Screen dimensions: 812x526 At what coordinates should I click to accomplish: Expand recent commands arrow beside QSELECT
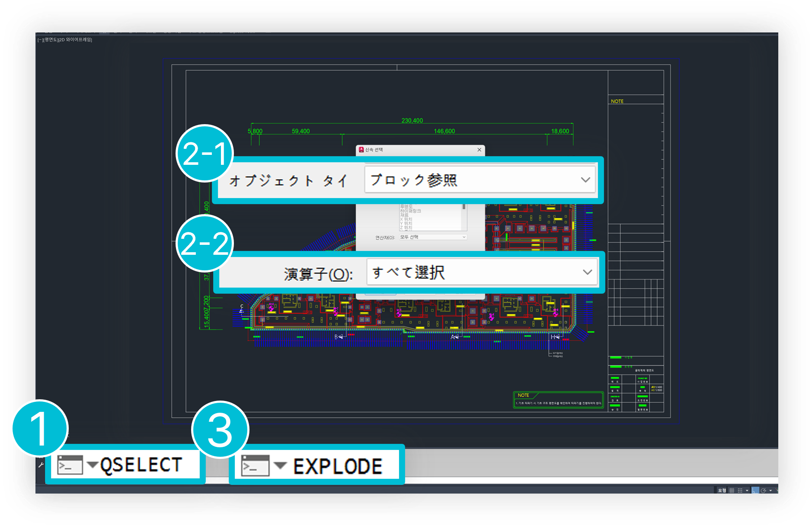92,465
